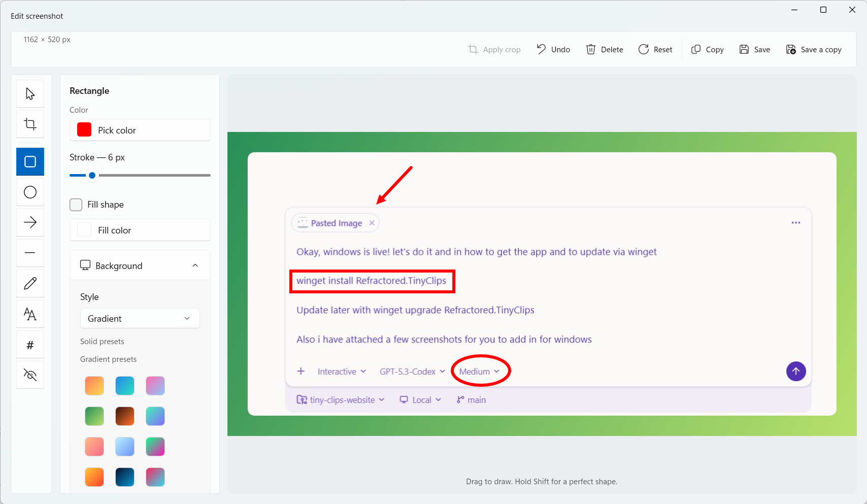Select the pointer selection tool
The width and height of the screenshot is (867, 504).
click(30, 94)
